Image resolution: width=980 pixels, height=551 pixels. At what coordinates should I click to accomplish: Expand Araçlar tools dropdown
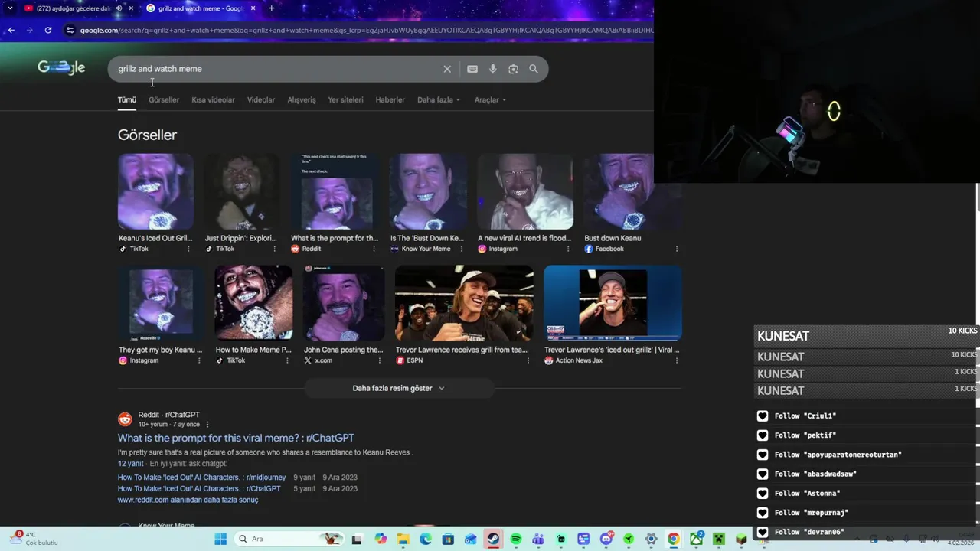coord(490,99)
